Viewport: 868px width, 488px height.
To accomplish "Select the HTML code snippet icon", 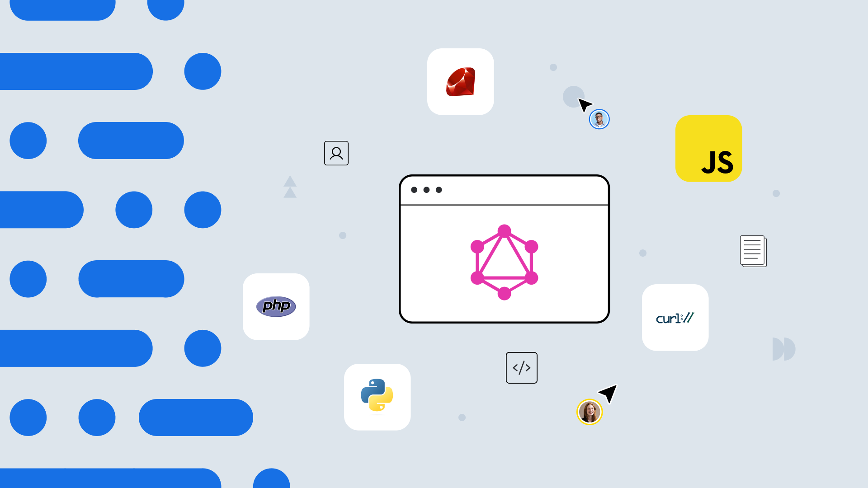I will tap(521, 368).
